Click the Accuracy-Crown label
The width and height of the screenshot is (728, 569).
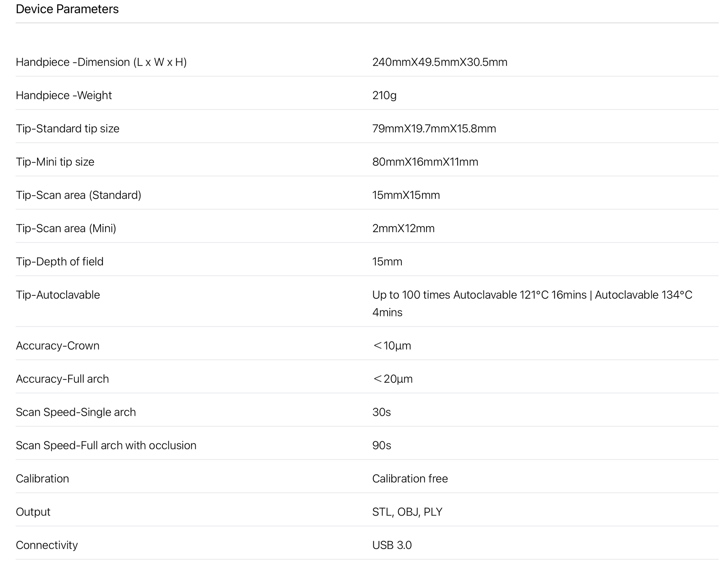[x=58, y=346]
